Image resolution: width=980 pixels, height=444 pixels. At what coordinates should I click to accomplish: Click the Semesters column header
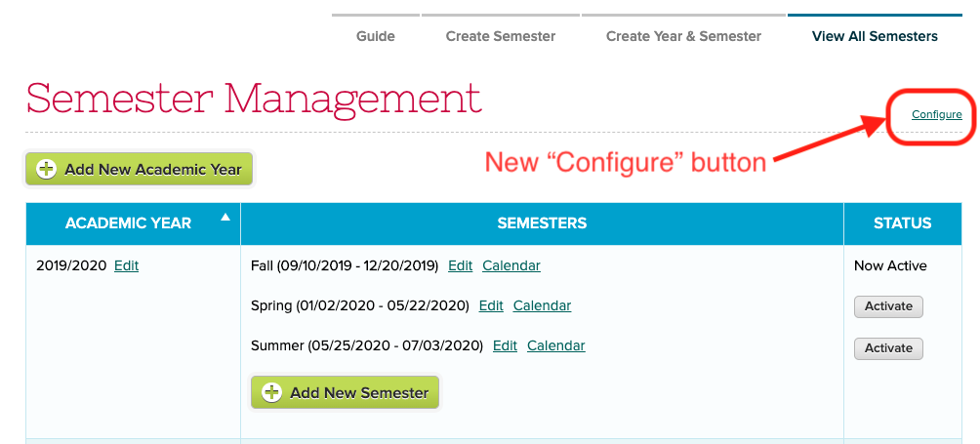click(542, 223)
